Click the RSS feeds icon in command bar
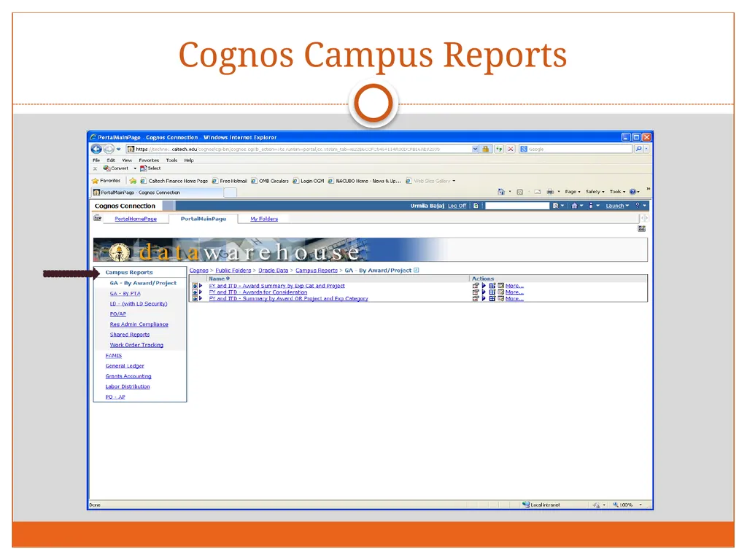 point(519,192)
